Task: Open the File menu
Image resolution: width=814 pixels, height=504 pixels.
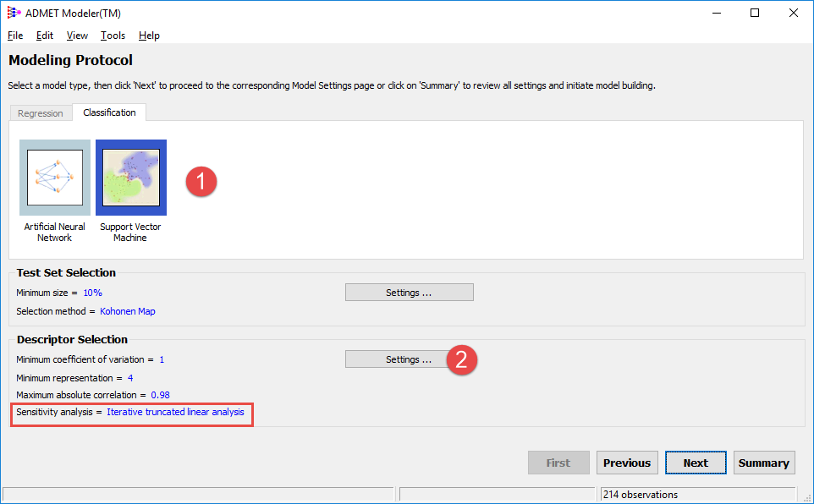Action: (15, 36)
